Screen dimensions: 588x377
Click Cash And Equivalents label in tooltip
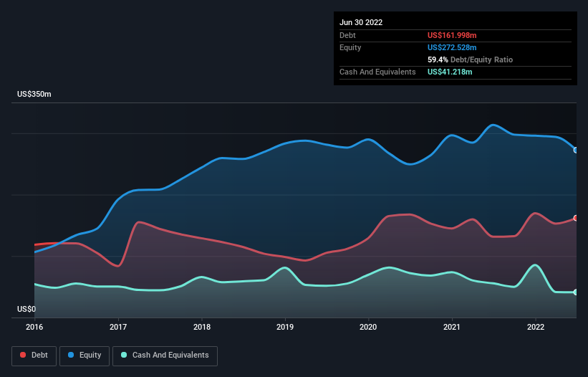tap(377, 72)
